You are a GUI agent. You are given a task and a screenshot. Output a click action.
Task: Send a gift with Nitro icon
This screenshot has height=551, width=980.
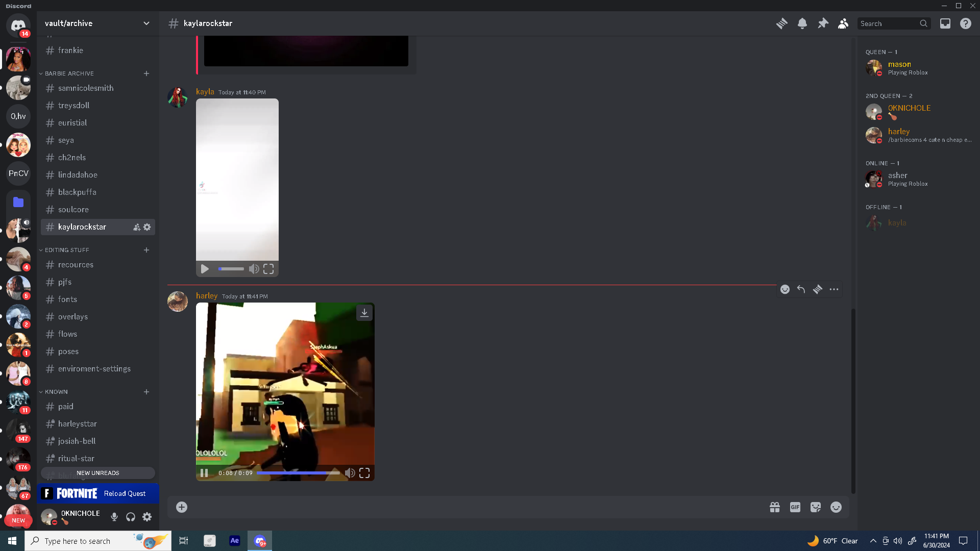pos(775,507)
